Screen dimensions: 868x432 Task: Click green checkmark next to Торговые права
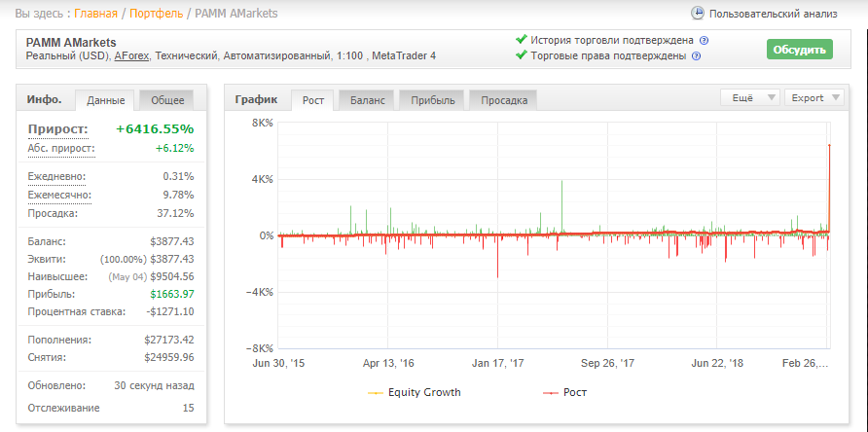(521, 55)
